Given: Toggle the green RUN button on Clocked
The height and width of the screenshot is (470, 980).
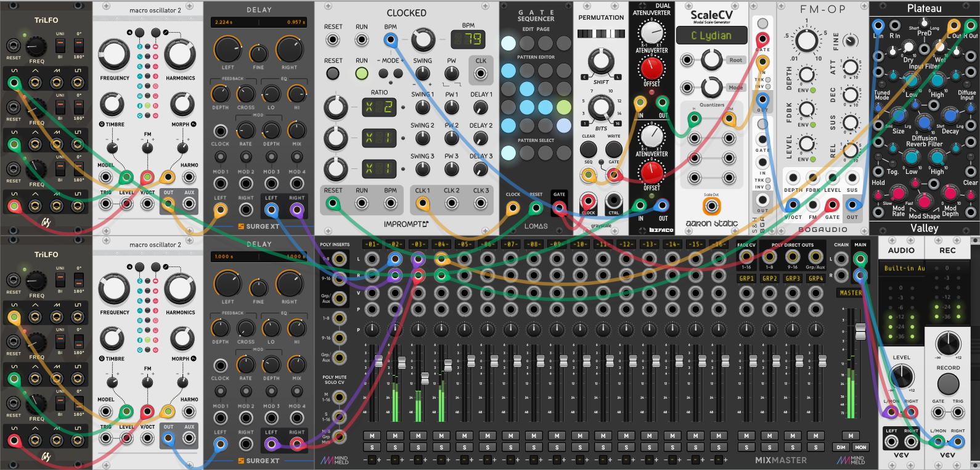Looking at the screenshot, I should [x=362, y=74].
